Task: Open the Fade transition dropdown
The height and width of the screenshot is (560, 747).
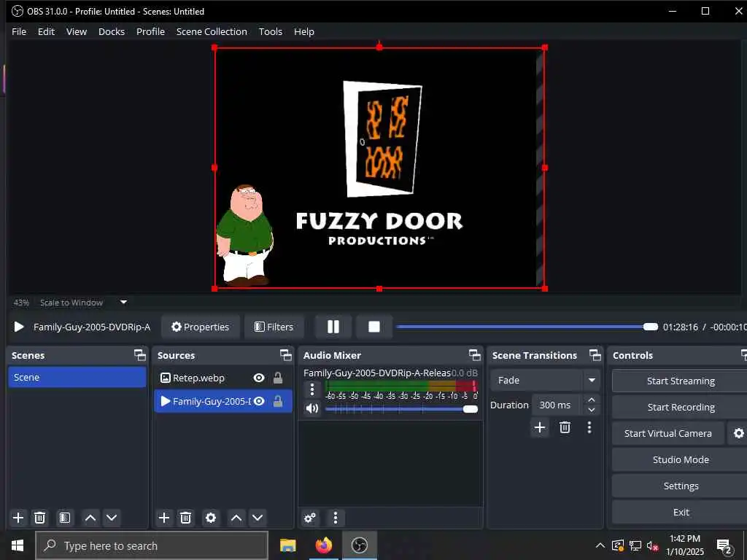Action: coord(544,380)
